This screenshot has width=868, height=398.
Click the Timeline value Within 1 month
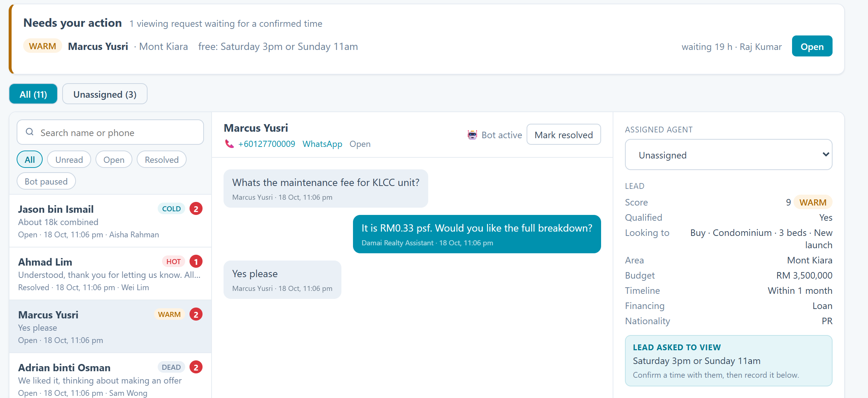(800, 291)
